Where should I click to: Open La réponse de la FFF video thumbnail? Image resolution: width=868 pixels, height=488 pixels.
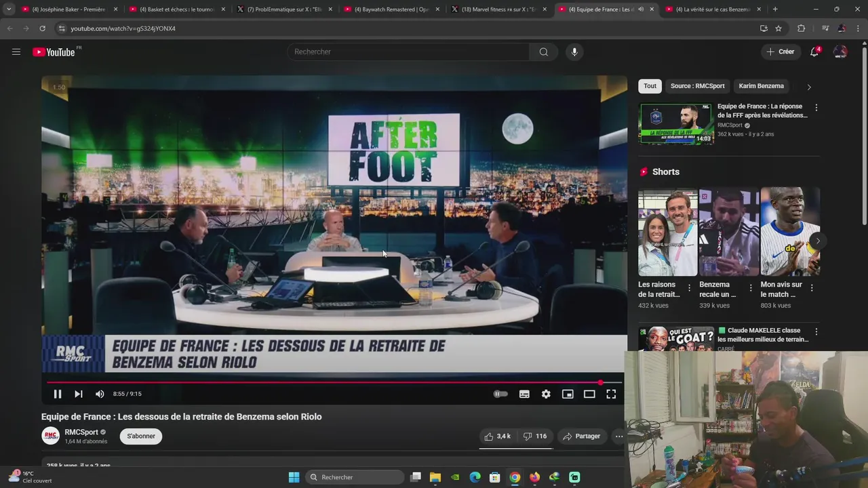pos(676,123)
